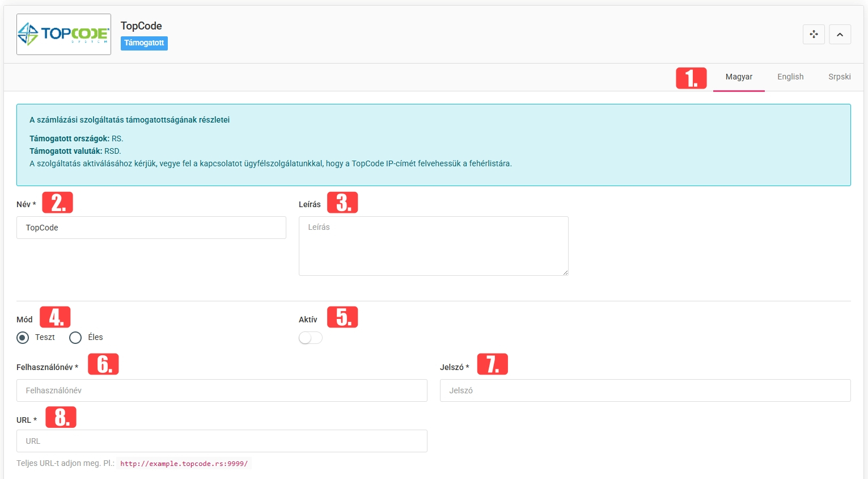The image size is (868, 479).
Task: Open the Srpski language tab
Action: [839, 77]
